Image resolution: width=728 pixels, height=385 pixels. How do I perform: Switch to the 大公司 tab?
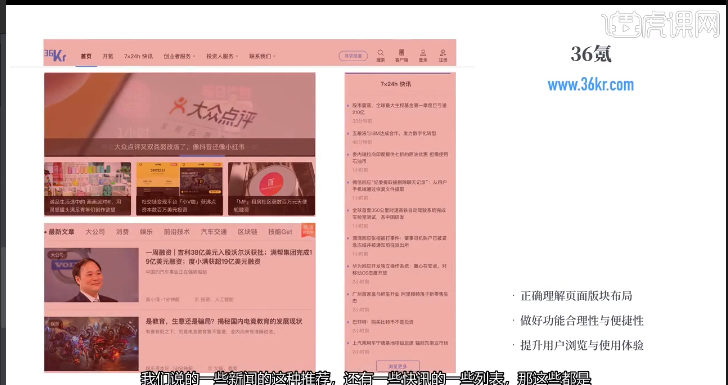[x=95, y=232]
